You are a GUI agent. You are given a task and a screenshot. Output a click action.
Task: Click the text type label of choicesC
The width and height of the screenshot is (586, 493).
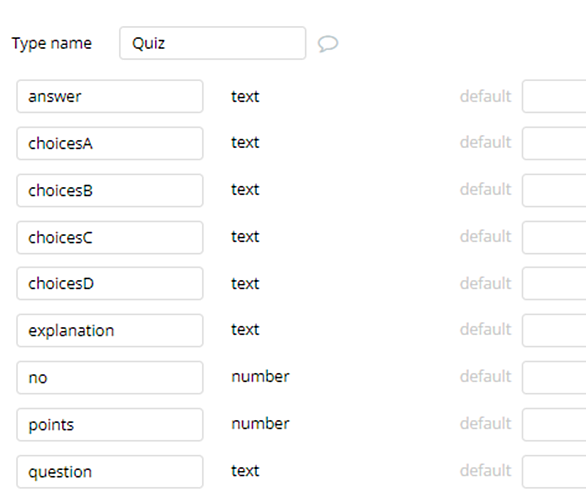click(x=245, y=237)
